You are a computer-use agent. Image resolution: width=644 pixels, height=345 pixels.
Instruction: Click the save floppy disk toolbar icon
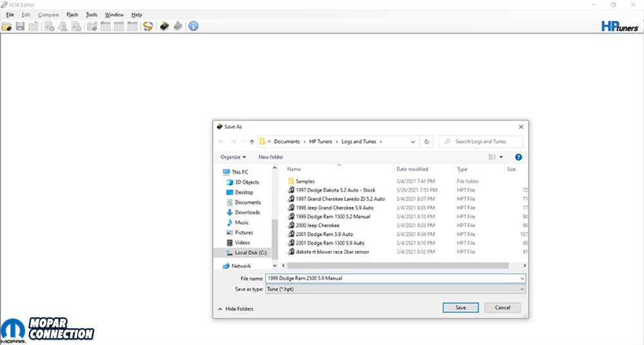20,26
